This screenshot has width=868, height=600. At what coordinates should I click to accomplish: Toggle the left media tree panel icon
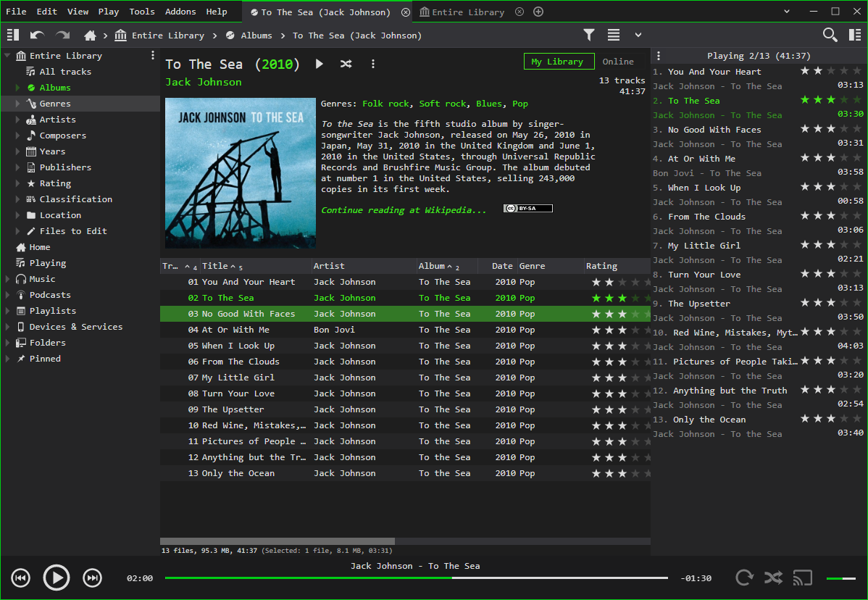click(13, 36)
